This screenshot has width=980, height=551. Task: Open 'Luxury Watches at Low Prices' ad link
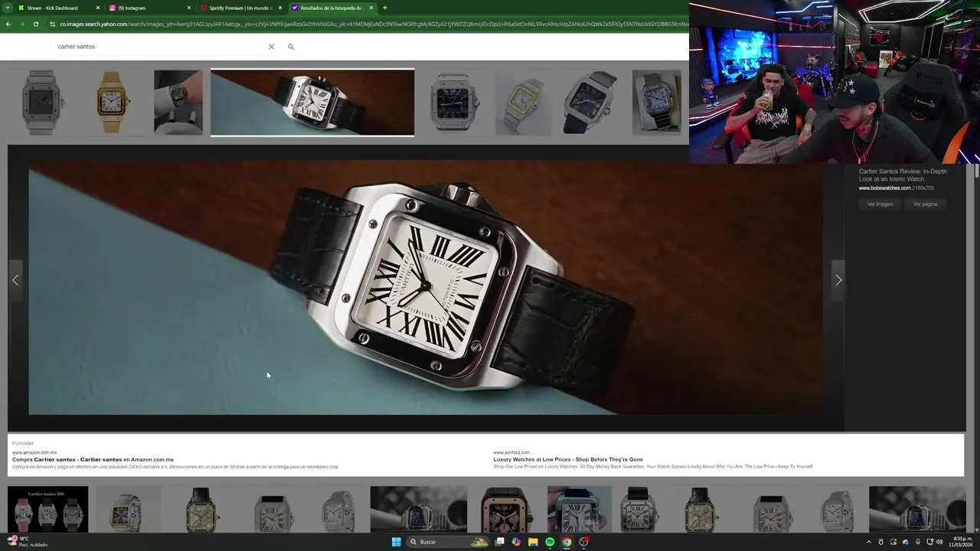point(568,460)
